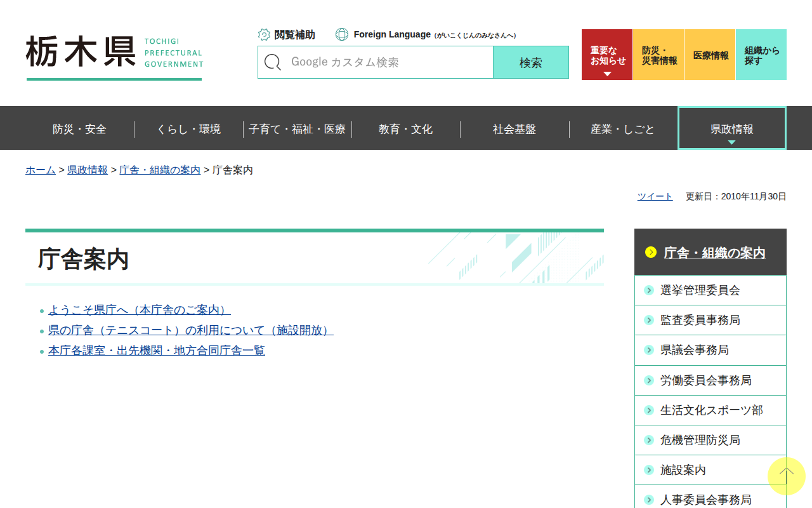The image size is (812, 508).
Task: Click the 庁舎案内 page heading
Action: [83, 259]
